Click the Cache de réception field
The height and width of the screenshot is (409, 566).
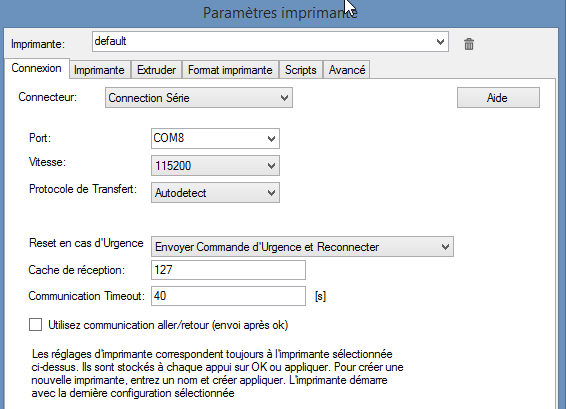click(x=228, y=270)
